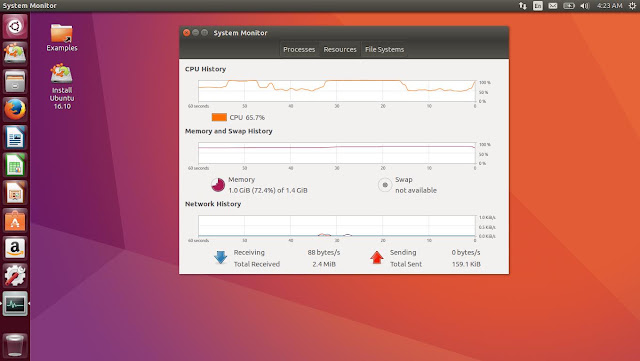Minimize the System Monitor window
The width and height of the screenshot is (640, 361).
[x=196, y=33]
